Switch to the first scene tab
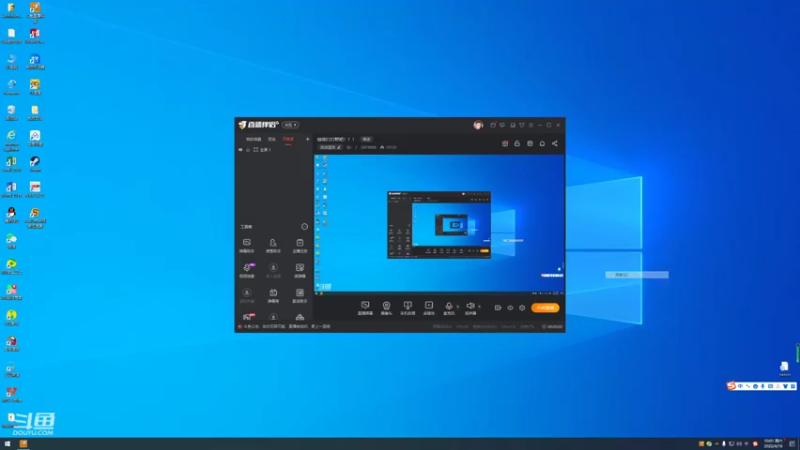 [x=254, y=139]
